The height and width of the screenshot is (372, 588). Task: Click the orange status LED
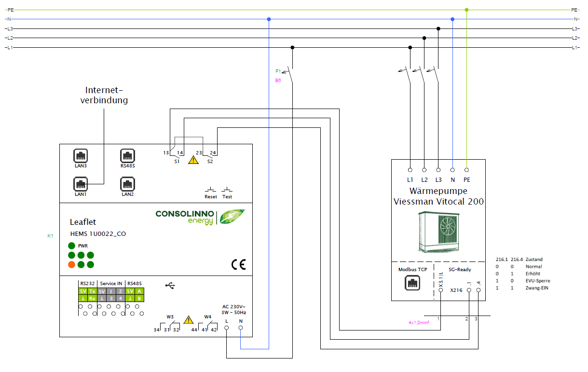[x=71, y=264]
